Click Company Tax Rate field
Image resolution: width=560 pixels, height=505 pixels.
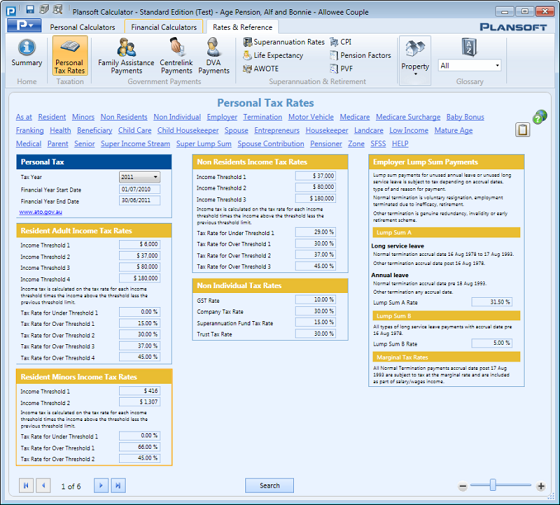315,311
